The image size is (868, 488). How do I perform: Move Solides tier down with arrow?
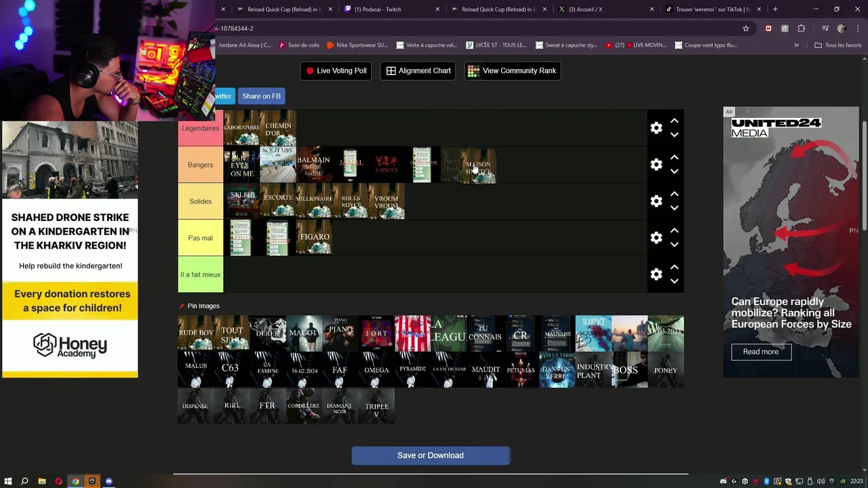674,208
